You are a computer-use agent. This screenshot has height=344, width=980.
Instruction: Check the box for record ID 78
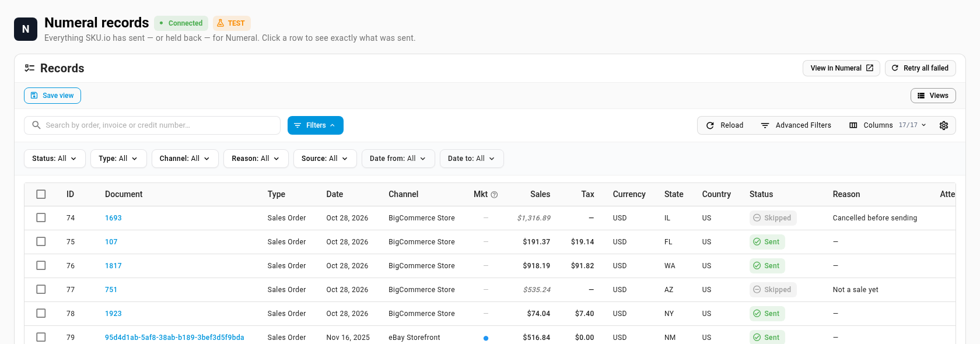[41, 313]
